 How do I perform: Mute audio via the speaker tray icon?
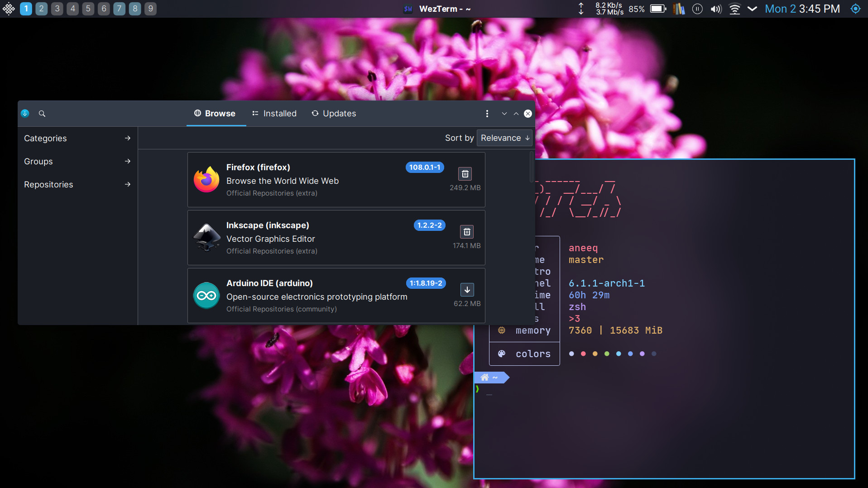[x=715, y=9]
